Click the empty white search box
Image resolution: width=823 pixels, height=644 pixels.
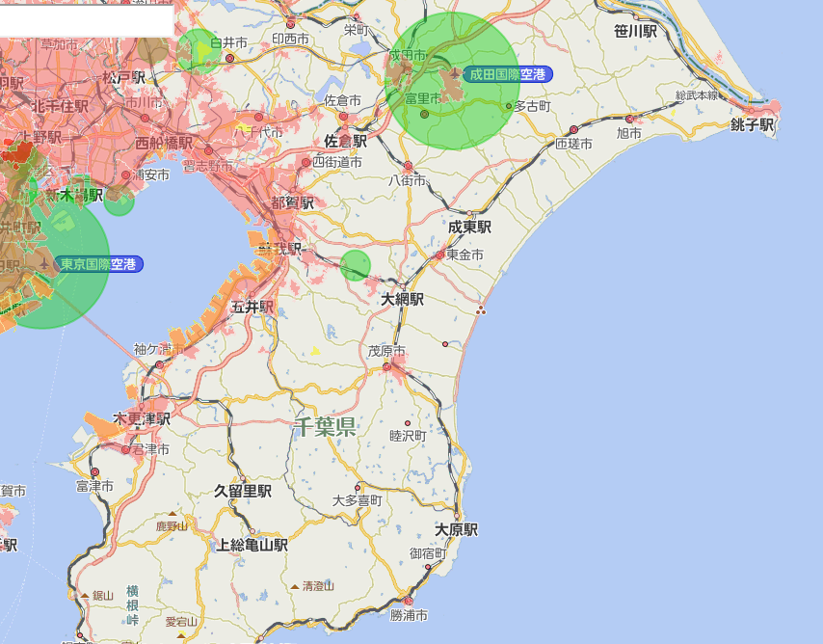tap(86, 19)
